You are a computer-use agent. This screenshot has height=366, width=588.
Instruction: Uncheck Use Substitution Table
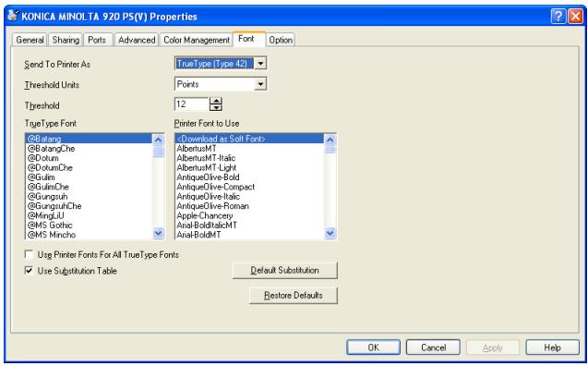(x=29, y=270)
